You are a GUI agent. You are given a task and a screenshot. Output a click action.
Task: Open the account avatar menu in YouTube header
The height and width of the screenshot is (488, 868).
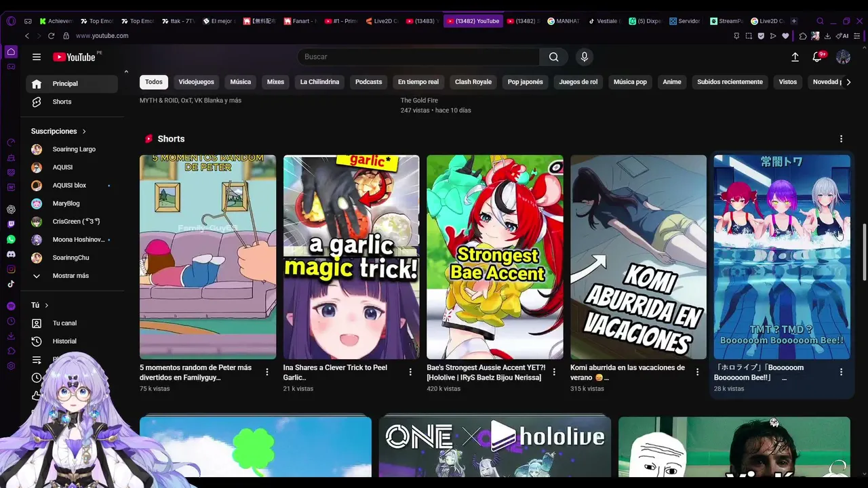[x=843, y=57]
